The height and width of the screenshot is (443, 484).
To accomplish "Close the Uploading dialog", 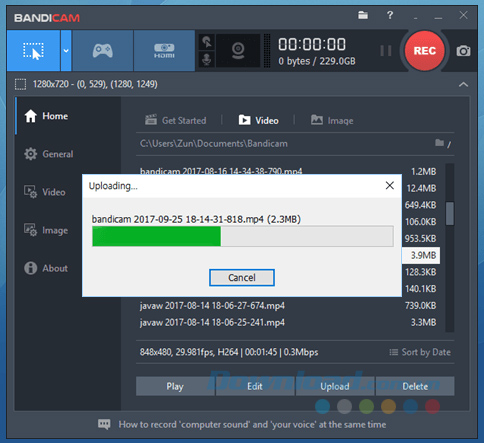I will [390, 186].
